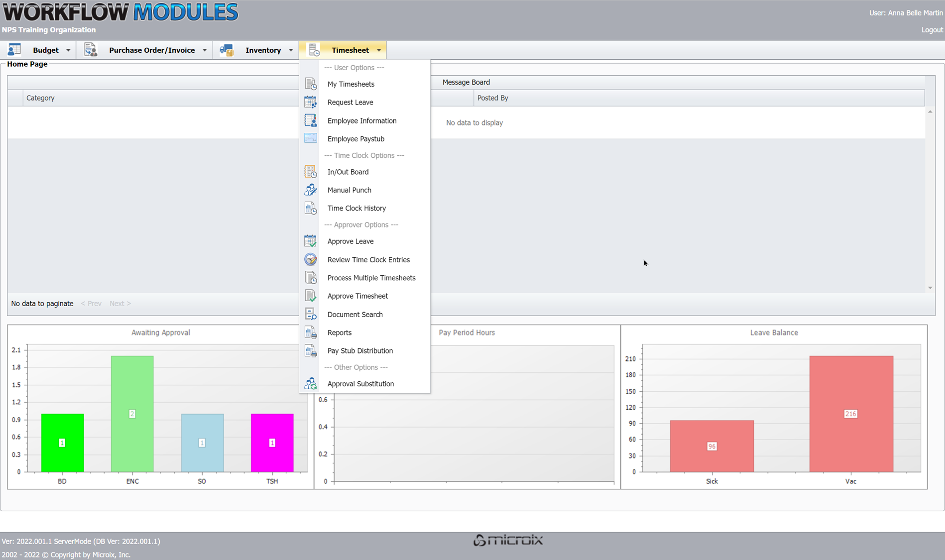Click the Manual Punch icon
Viewport: 945px width, 560px height.
(310, 190)
